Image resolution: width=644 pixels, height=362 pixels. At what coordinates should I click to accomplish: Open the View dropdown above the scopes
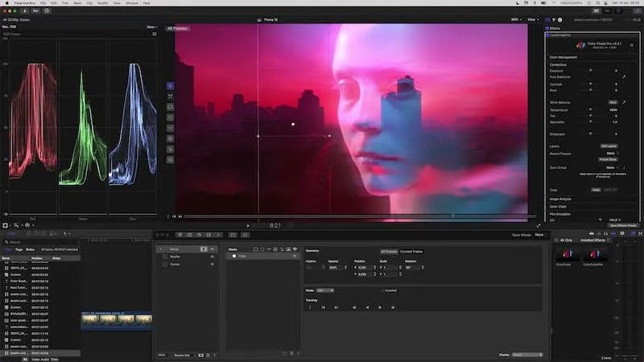(151, 27)
